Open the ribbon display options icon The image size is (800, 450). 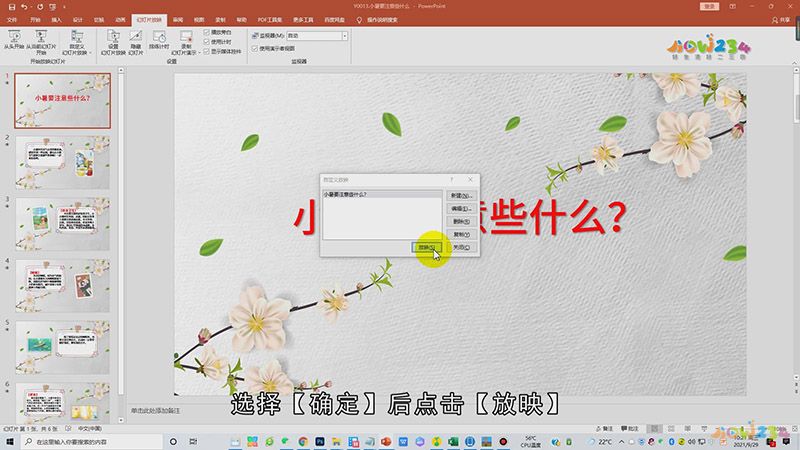733,7
